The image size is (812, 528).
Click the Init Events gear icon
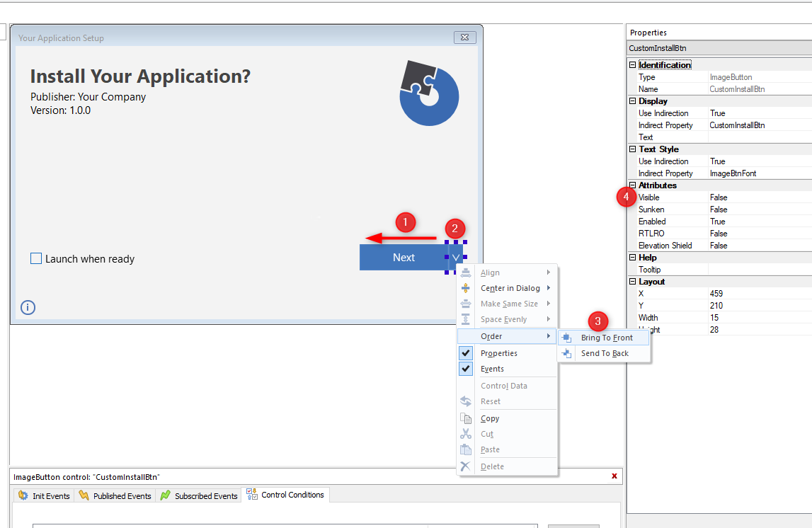pos(23,495)
